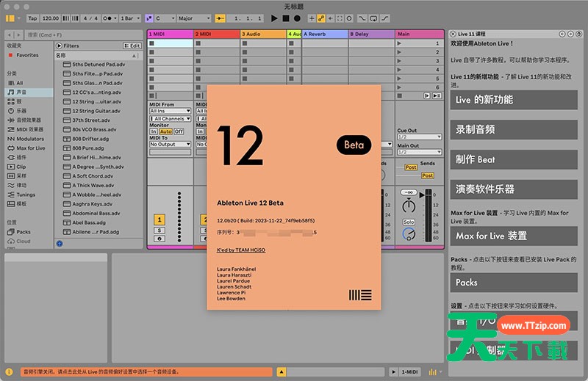Select the 音频效果器 audio effects category
This screenshot has width=588, height=381.
29,120
